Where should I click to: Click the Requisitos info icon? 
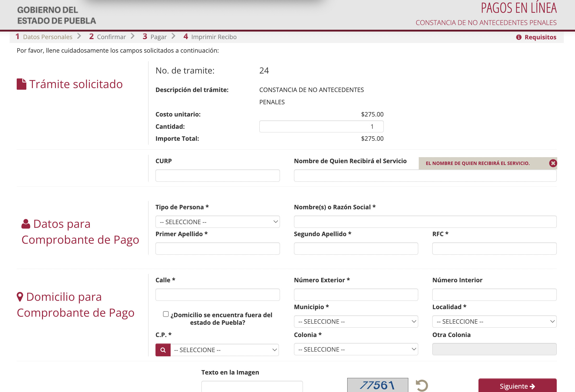click(x=519, y=37)
